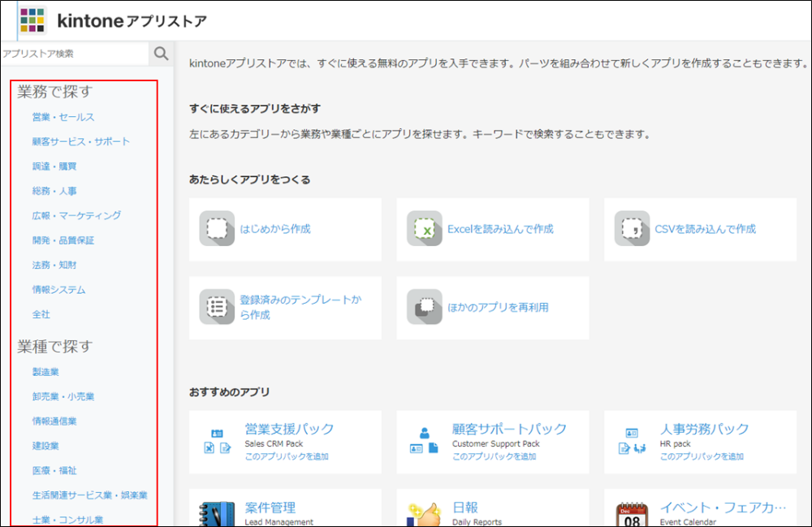Select the 情報通信業 industry link
Screen dimensions: 812x527
pos(54,421)
